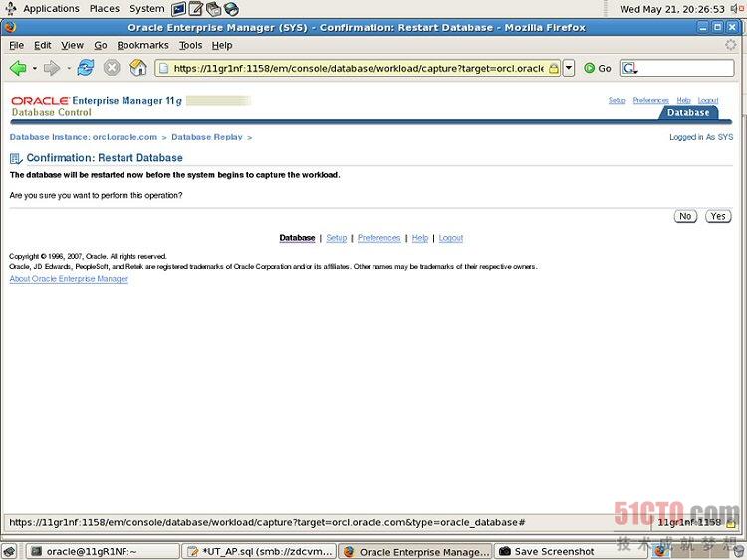Click the Stop loading icon
The height and width of the screenshot is (560, 747).
(112, 68)
